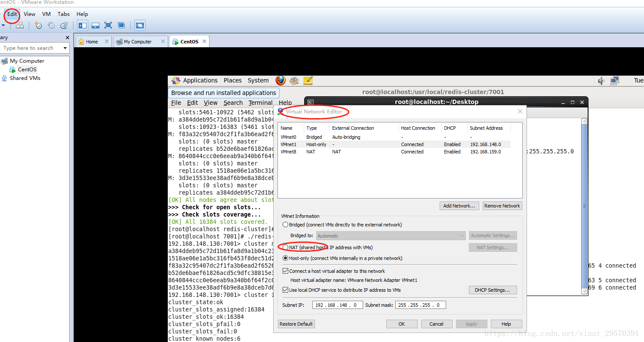Image resolution: width=644 pixels, height=342 pixels.
Task: Select the NAT radio option
Action: pos(285,247)
